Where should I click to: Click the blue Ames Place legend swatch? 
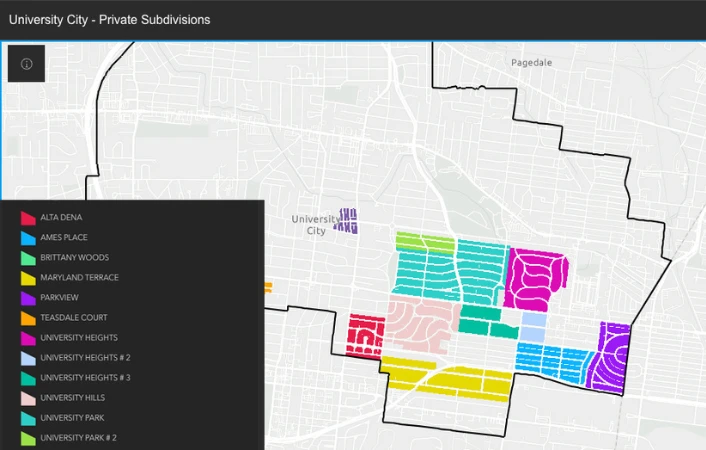[28, 238]
